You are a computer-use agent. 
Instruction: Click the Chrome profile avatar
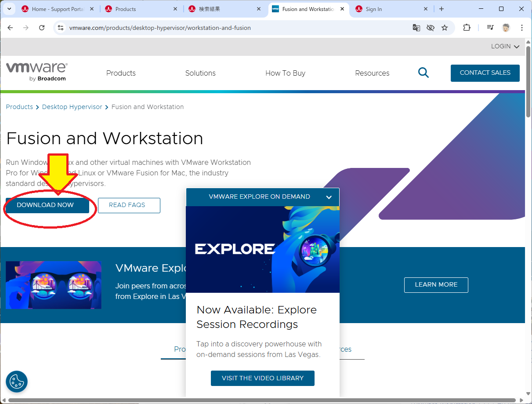coord(506,28)
